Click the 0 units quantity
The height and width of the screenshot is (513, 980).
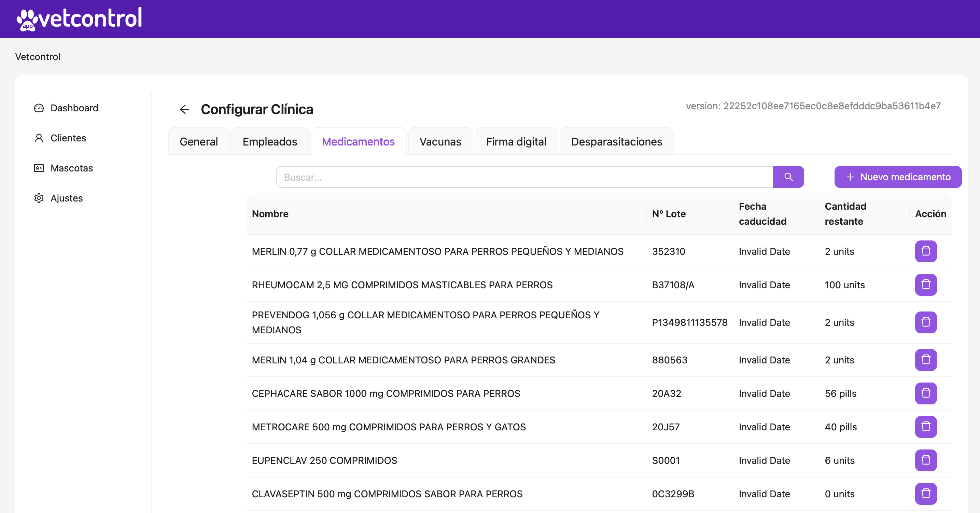pyautogui.click(x=840, y=494)
